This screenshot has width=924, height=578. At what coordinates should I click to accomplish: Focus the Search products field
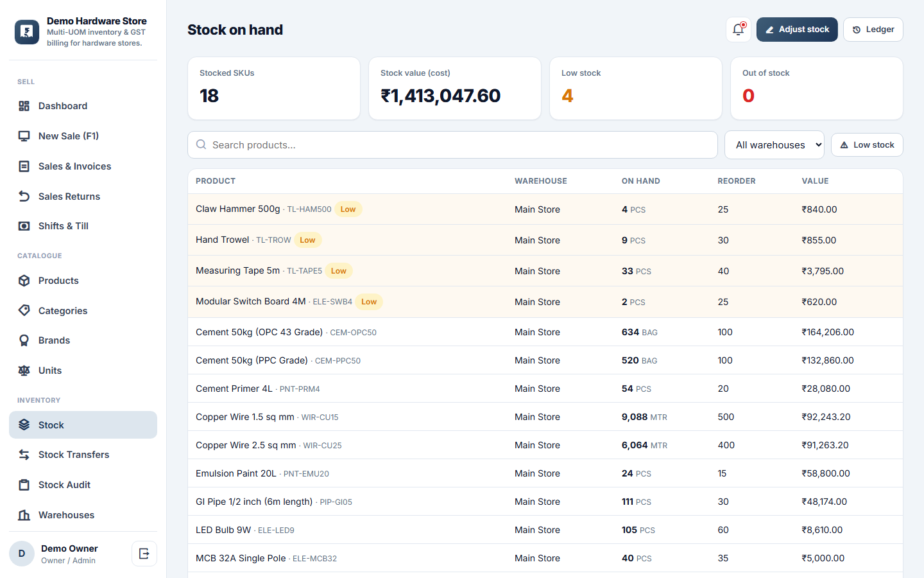point(452,145)
